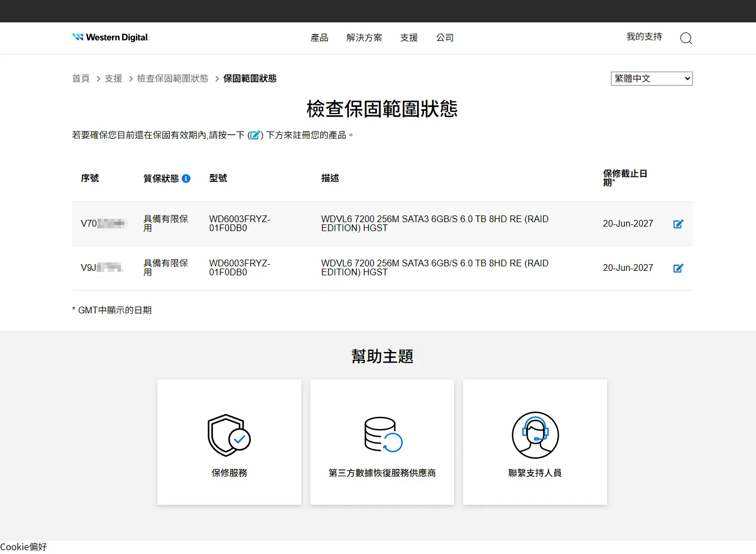Click the 序號 column header
This screenshot has height=554, width=756.
tap(90, 178)
